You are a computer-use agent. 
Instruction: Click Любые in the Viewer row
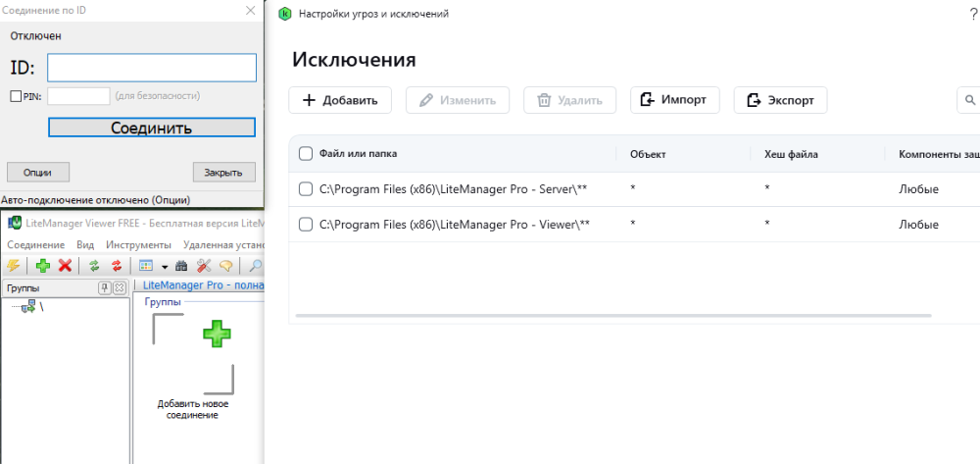point(919,225)
